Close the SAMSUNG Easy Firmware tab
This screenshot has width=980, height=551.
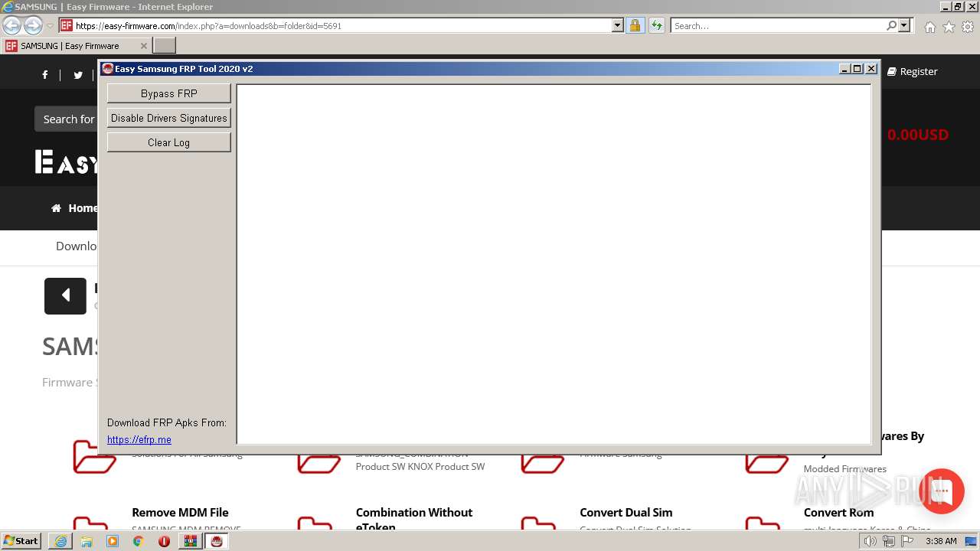pyautogui.click(x=143, y=46)
